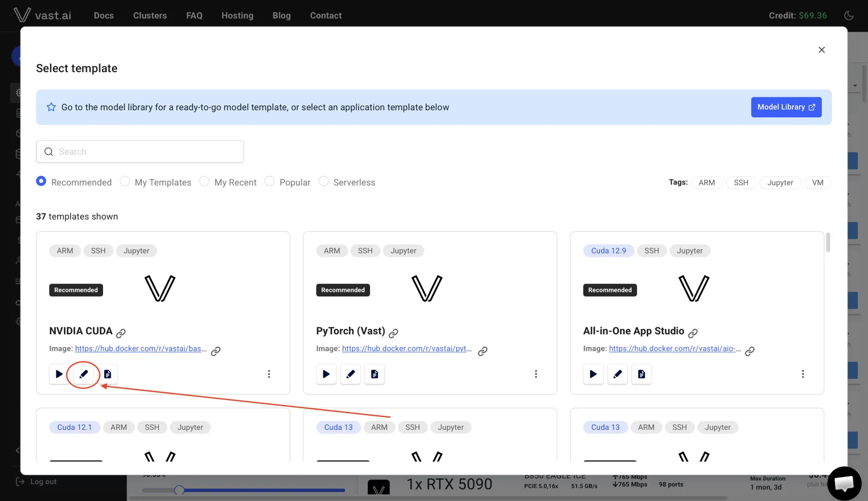The image size is (868, 501).
Task: Open the Clusters menu item
Action: pyautogui.click(x=150, y=16)
